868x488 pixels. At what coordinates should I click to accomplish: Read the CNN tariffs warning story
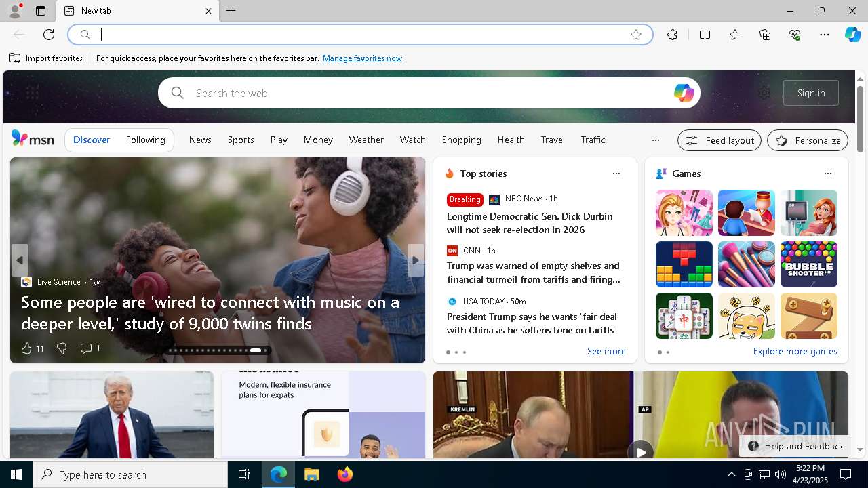tap(533, 272)
